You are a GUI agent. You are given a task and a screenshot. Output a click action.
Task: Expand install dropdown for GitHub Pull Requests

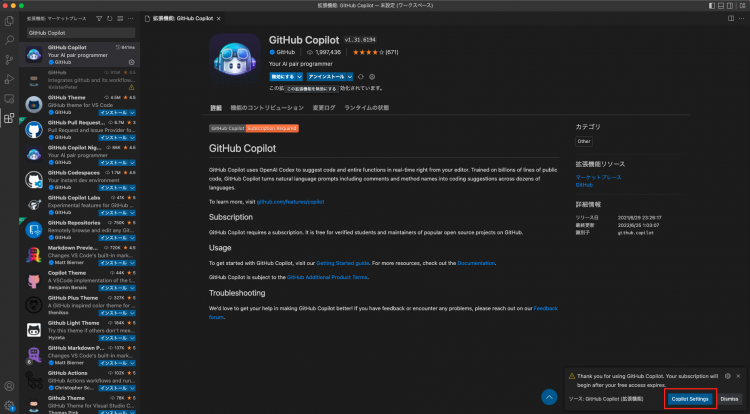point(132,138)
